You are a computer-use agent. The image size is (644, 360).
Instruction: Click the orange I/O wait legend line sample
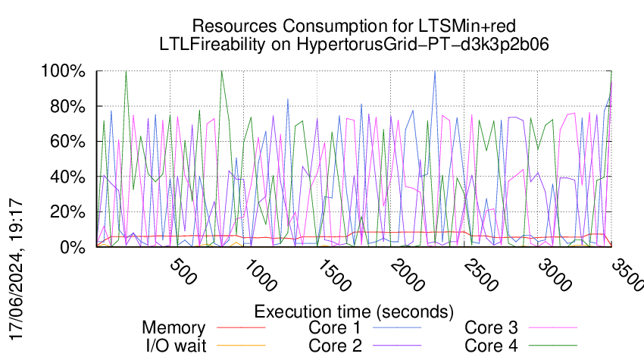[x=241, y=346]
